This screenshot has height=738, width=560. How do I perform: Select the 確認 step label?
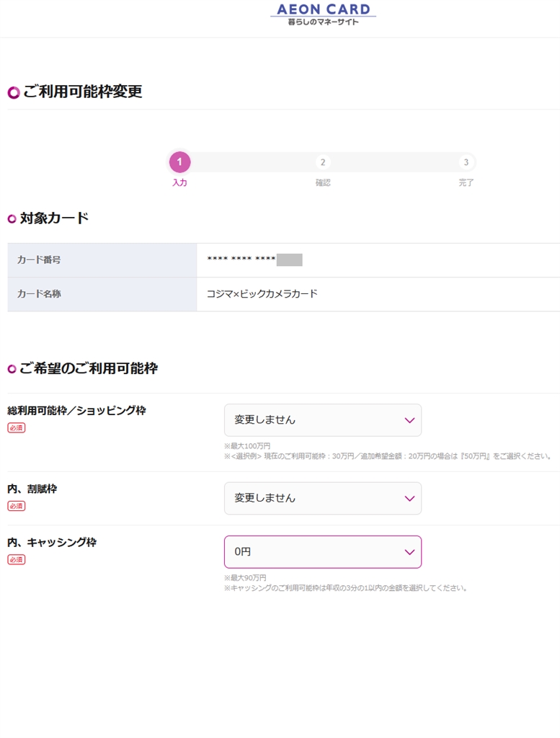(x=323, y=183)
